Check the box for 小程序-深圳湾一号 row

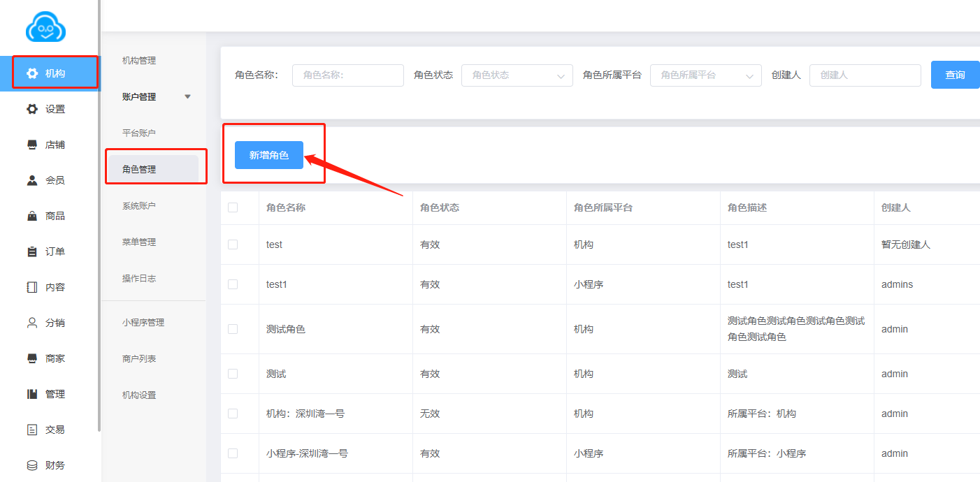[233, 453]
